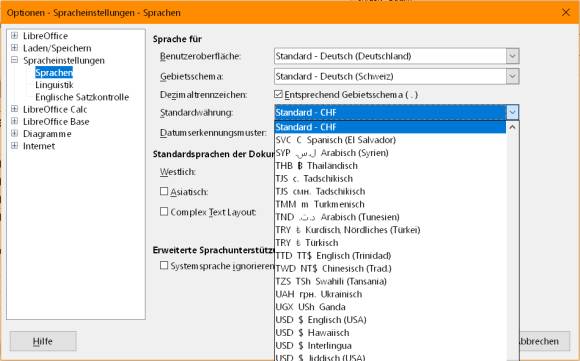Collapse the Spracheinstellungen tree node
This screenshot has width=580, height=361.
pos(14,60)
